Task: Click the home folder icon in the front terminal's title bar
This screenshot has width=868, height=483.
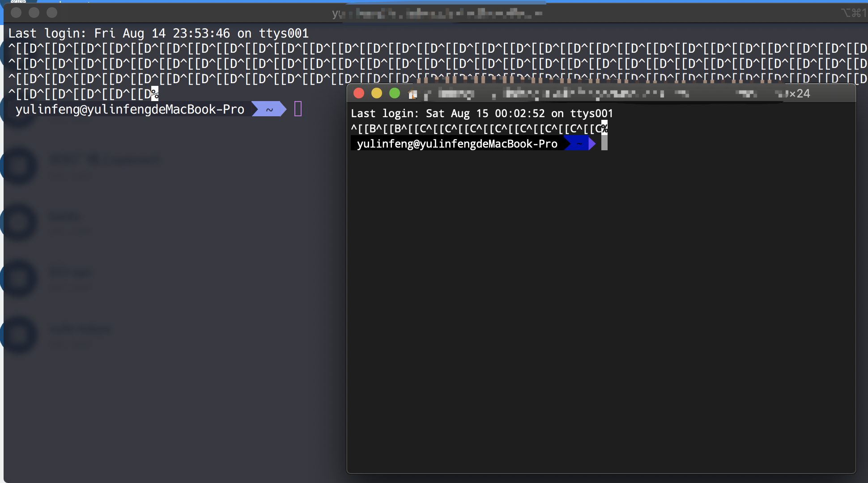Action: (413, 94)
